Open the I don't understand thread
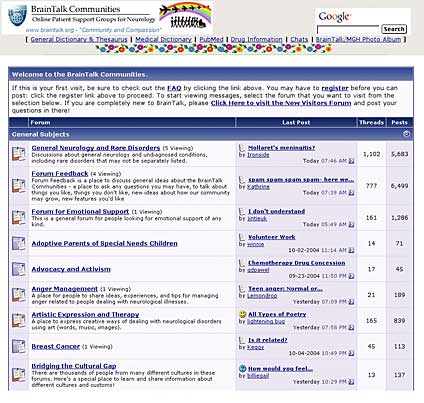The height and width of the screenshot is (403, 424). tap(276, 211)
